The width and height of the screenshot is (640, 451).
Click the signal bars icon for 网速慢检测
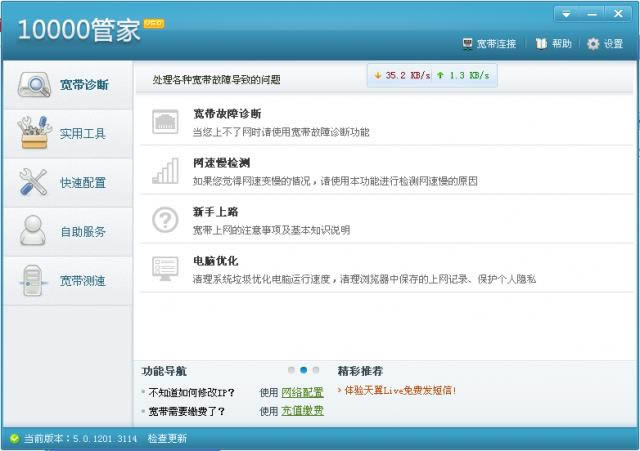coord(165,171)
